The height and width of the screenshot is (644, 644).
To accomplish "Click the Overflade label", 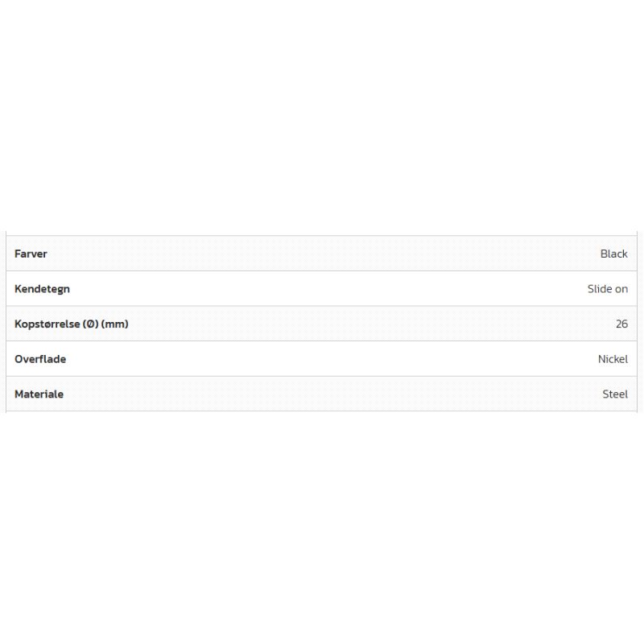I will (x=40, y=359).
